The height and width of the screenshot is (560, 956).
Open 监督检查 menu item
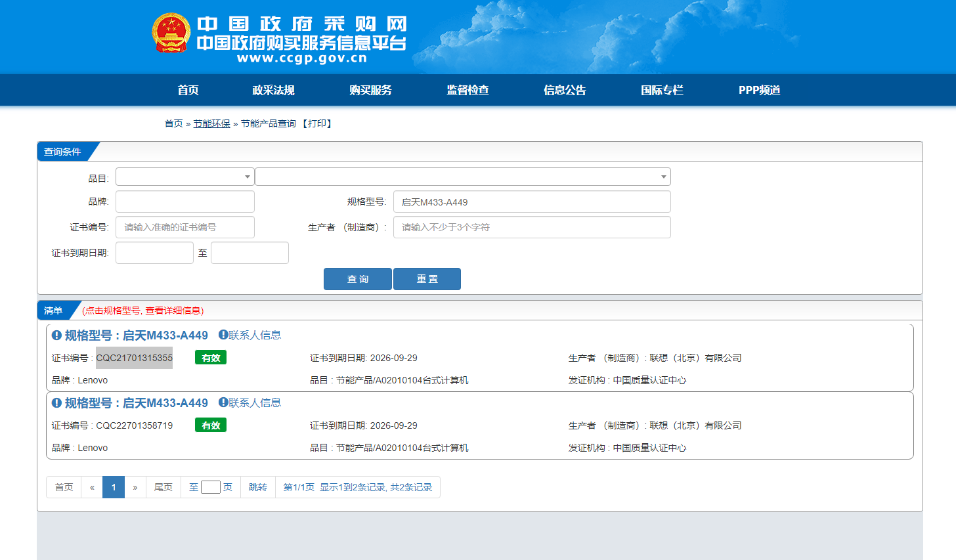[468, 90]
